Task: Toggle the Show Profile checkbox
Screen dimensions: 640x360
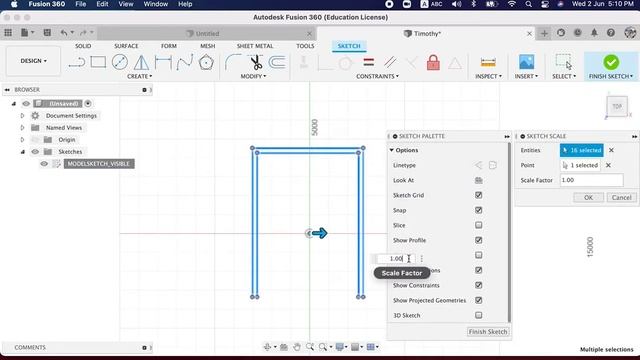Action: pos(478,240)
